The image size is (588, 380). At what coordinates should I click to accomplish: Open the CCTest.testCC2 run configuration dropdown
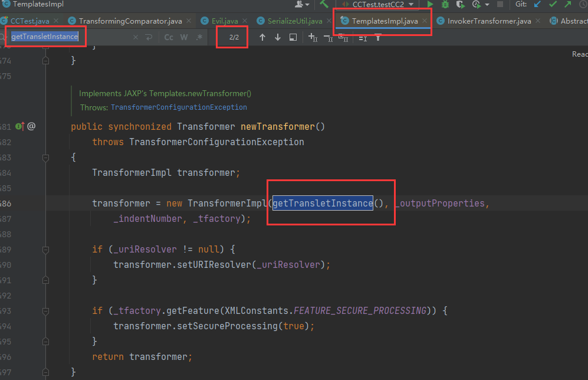point(378,5)
